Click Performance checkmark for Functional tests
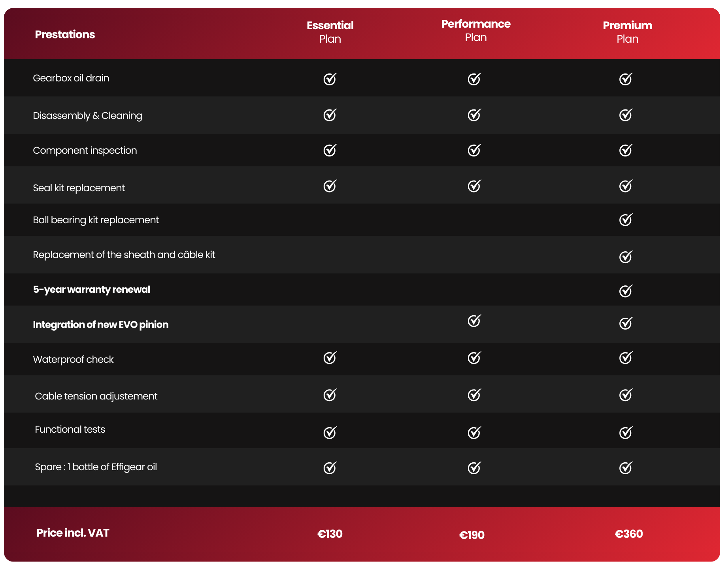Image resolution: width=728 pixels, height=571 pixels. (x=474, y=433)
